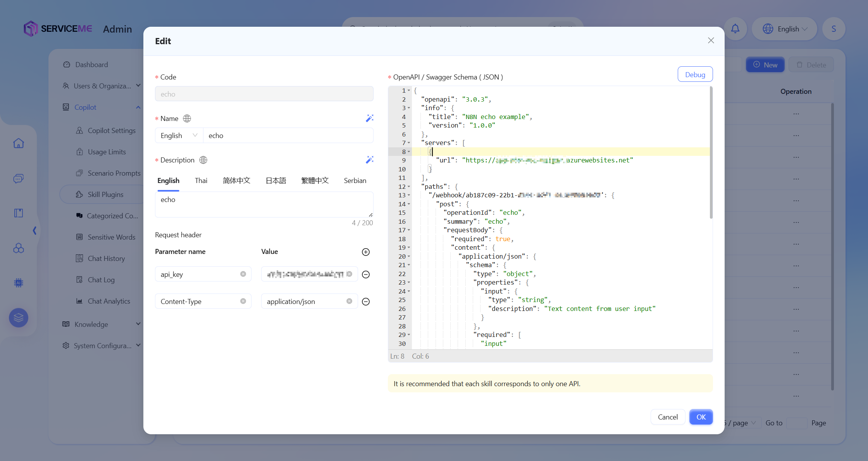Click the SERVICEME logo

tap(58, 29)
